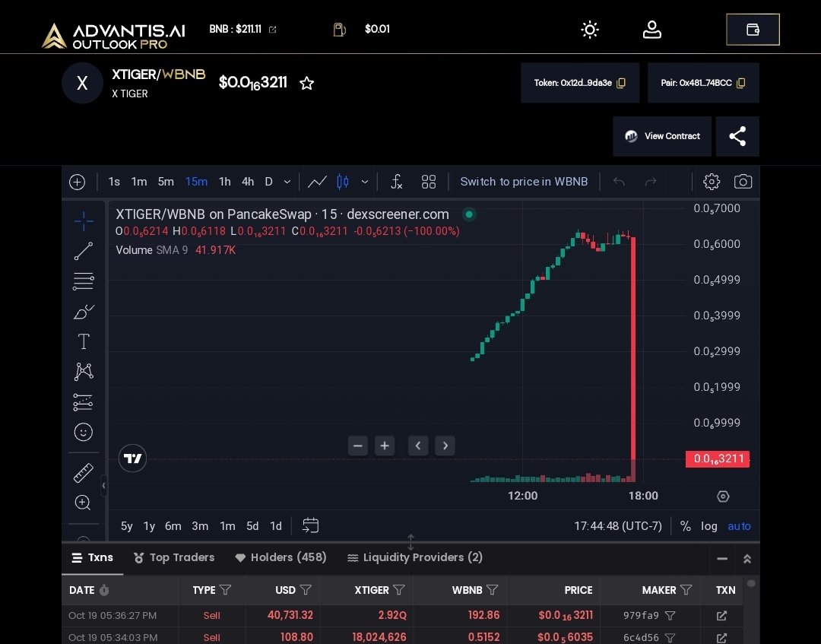Click the View Contract button
The width and height of the screenshot is (821, 644).
(662, 136)
